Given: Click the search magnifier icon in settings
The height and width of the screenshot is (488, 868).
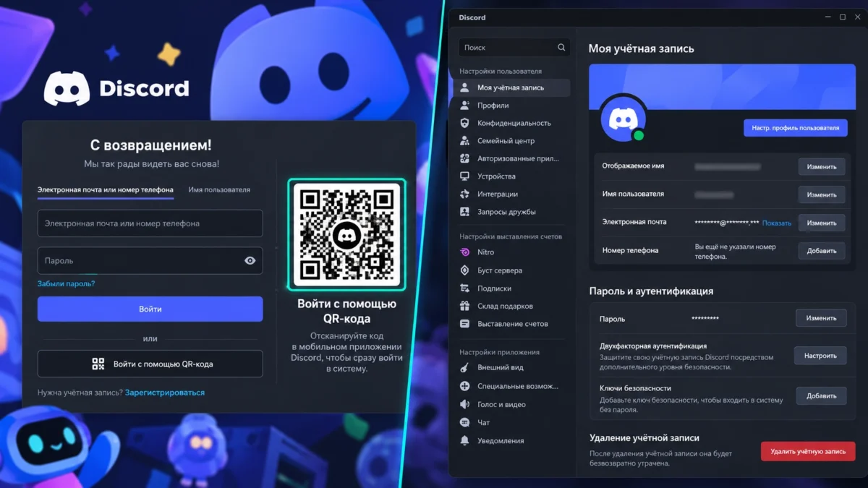Looking at the screenshot, I should click(561, 47).
